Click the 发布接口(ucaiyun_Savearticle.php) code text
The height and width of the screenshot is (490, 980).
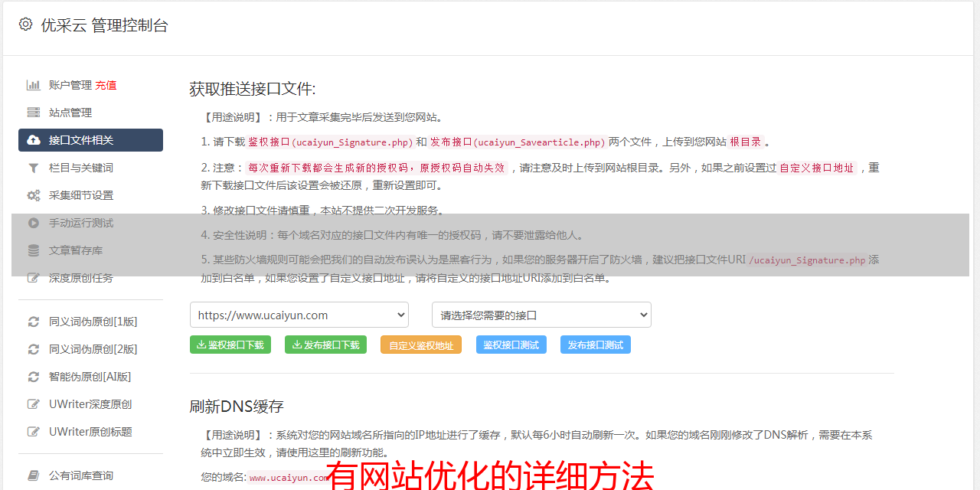click(518, 142)
